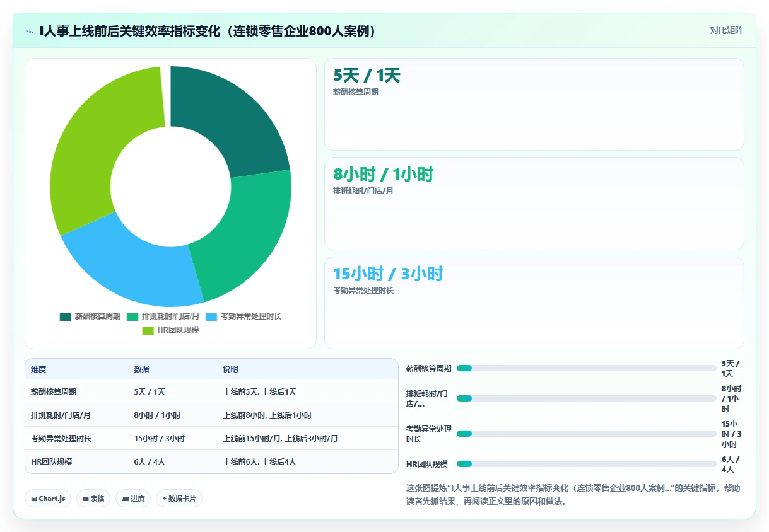Click the table cell 6人 / 4人
Viewport: 769px width, 532px height.
[150, 462]
